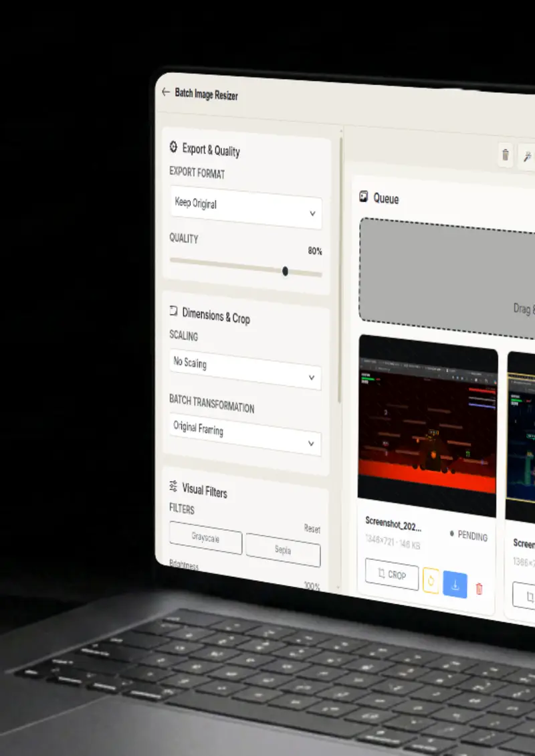Screen dimensions: 535x756
Task: Delete Screenshot_202... with the red trash icon
Action: [x=479, y=589]
